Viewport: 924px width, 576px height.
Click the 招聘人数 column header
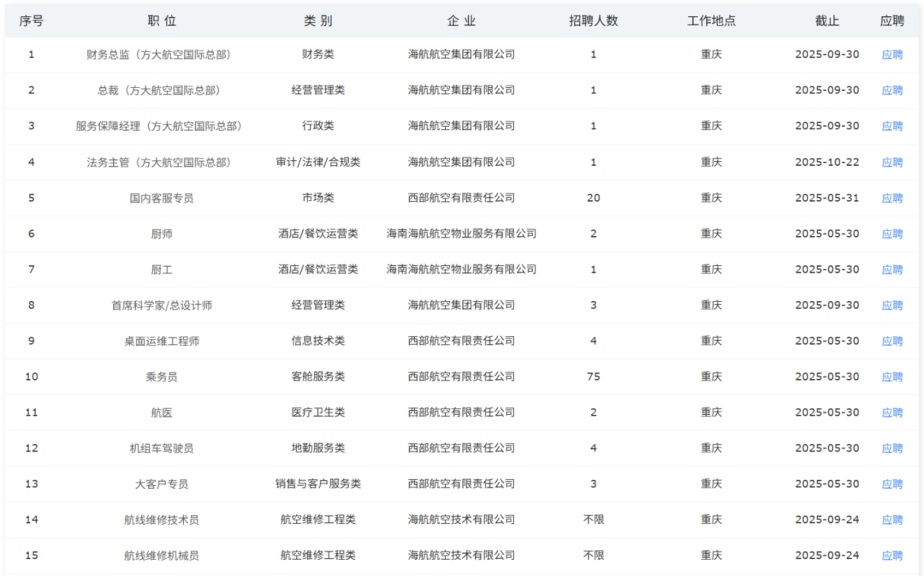(x=594, y=21)
